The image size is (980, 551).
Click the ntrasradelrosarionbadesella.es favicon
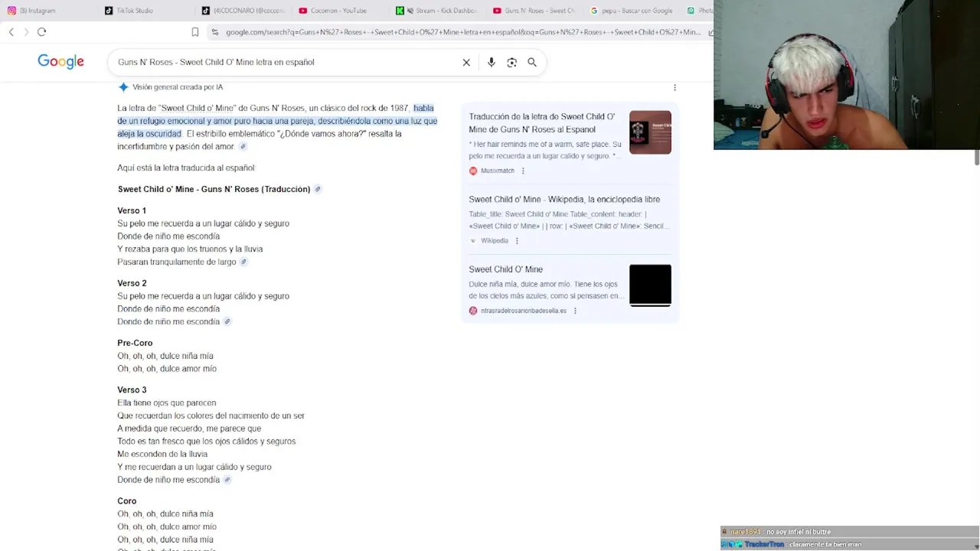tap(473, 311)
